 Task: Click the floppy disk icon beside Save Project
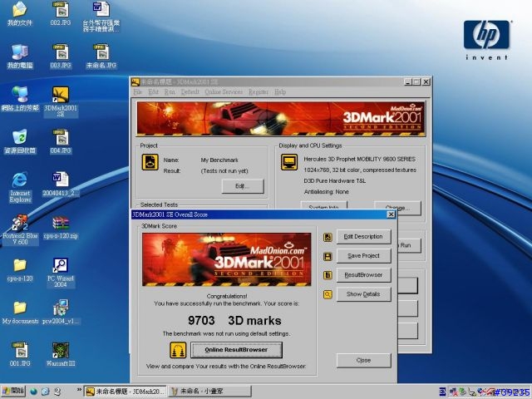click(x=328, y=256)
